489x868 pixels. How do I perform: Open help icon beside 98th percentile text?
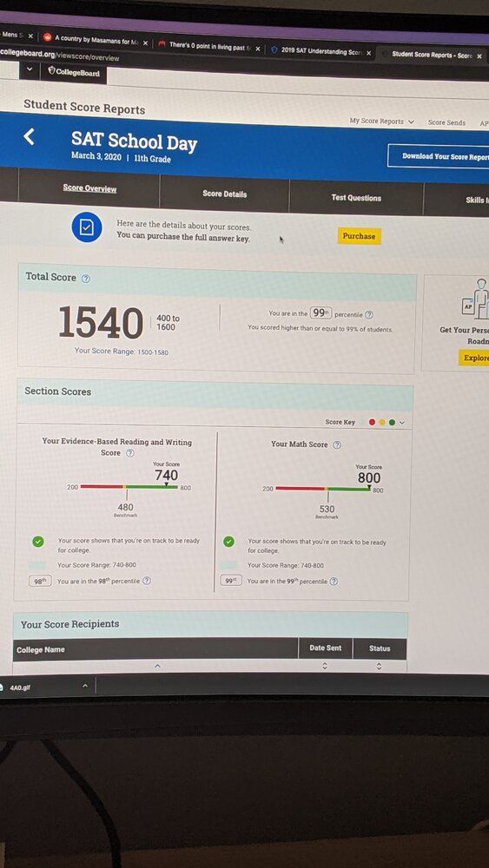coord(146,581)
